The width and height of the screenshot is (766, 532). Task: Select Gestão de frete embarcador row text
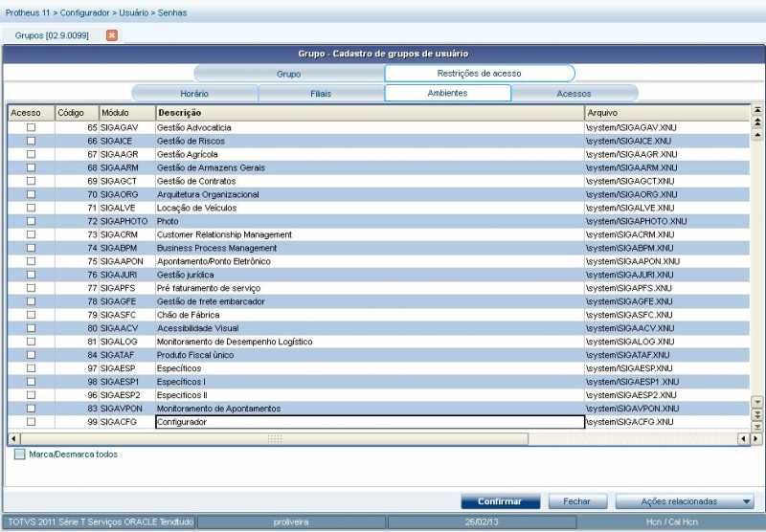tap(211, 301)
